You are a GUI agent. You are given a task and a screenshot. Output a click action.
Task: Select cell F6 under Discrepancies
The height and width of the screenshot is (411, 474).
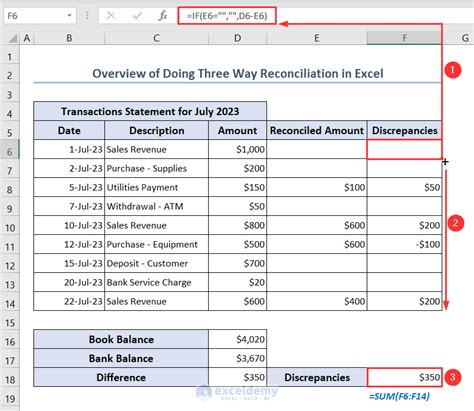click(x=404, y=149)
